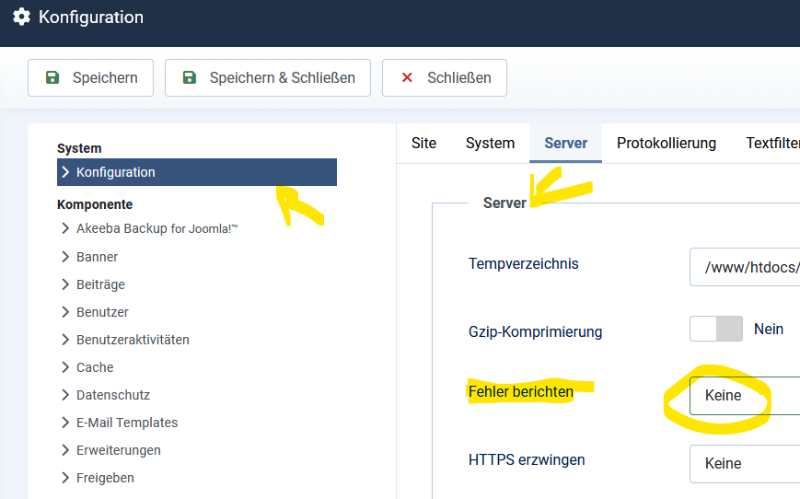Click the chevron icon beside Akeeba Backup
This screenshot has height=499, width=800.
[65, 228]
